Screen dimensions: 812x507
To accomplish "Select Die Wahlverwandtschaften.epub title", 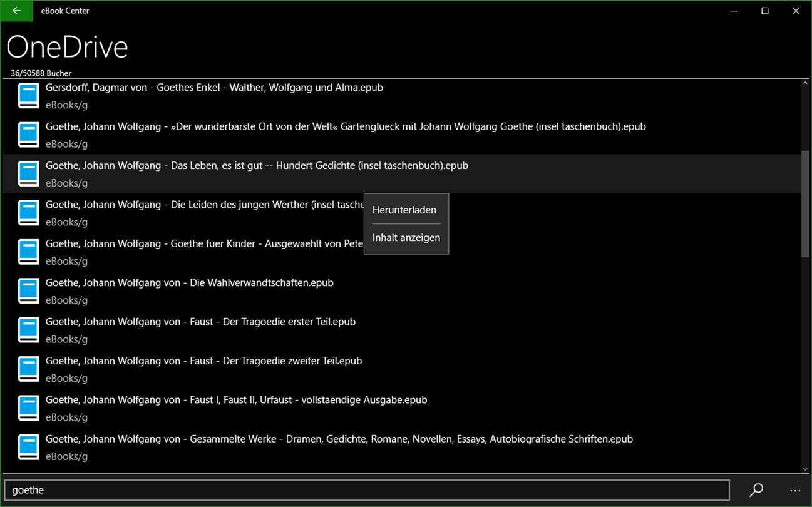I will click(x=190, y=282).
